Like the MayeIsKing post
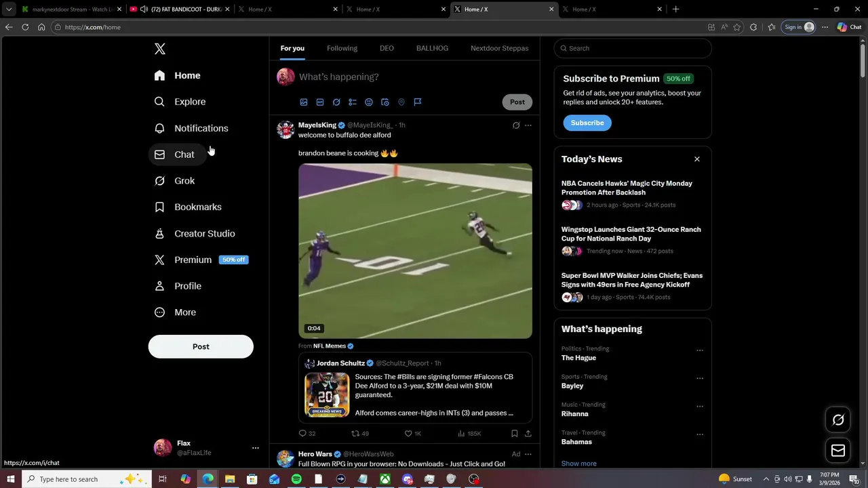The image size is (868, 488). point(413,434)
